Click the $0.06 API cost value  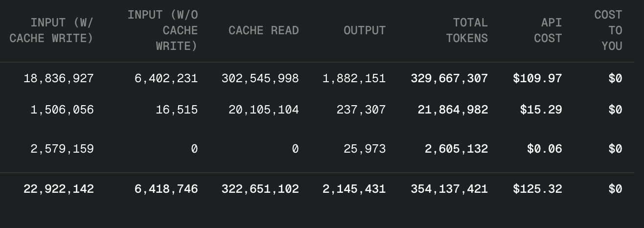tap(544, 149)
